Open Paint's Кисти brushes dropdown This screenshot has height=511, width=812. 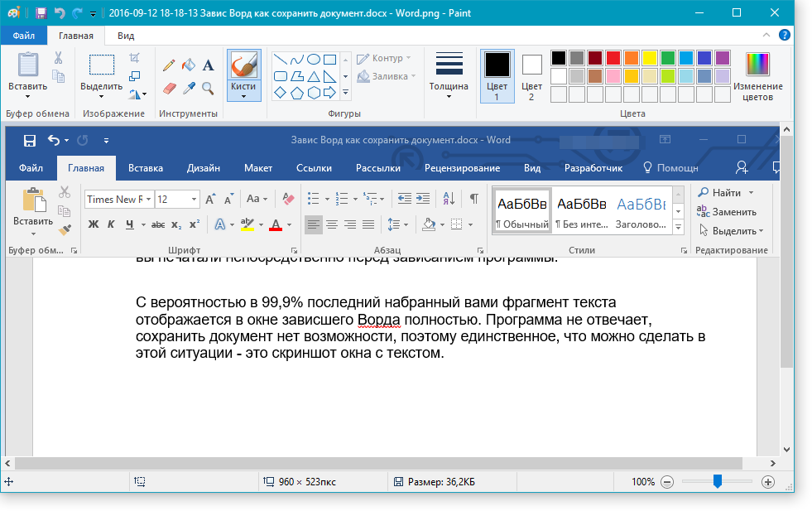(243, 92)
